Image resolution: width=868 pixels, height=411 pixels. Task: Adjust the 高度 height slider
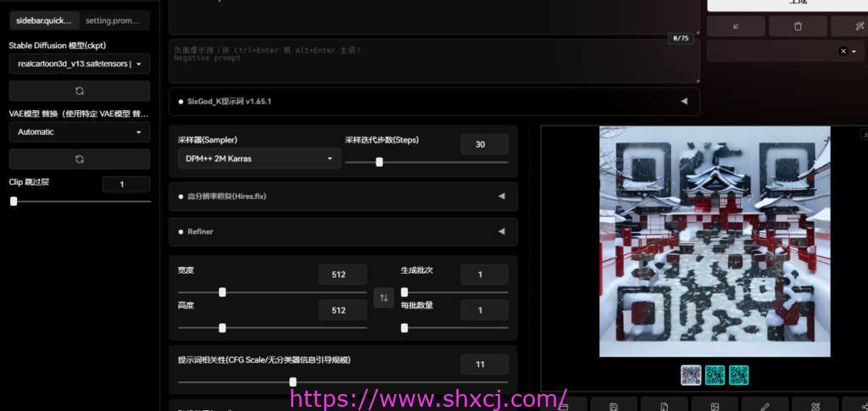tap(272, 328)
